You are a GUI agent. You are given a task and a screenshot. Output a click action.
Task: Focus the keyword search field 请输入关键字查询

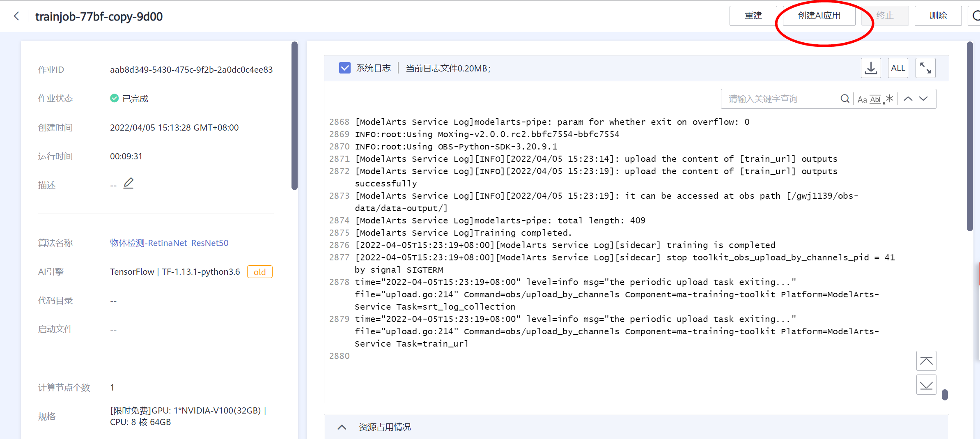point(782,99)
